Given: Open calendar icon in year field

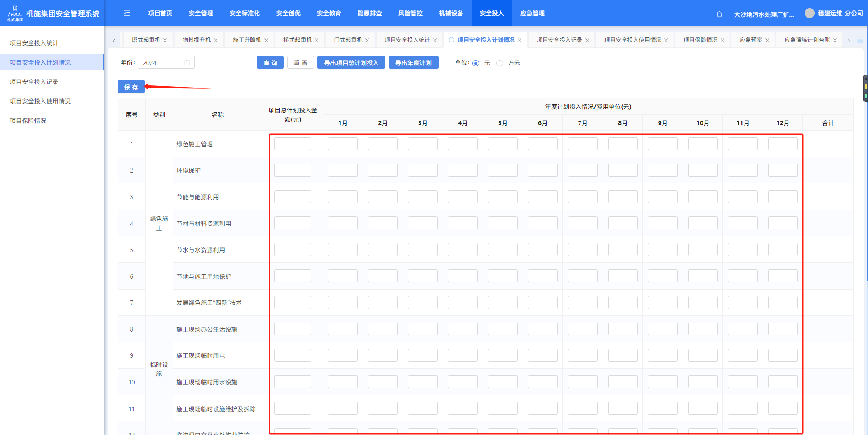Looking at the screenshot, I should pos(188,63).
